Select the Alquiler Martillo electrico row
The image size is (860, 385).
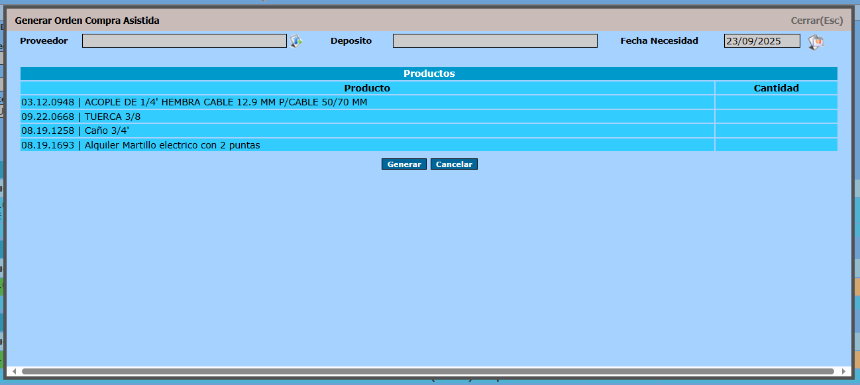[x=367, y=145]
